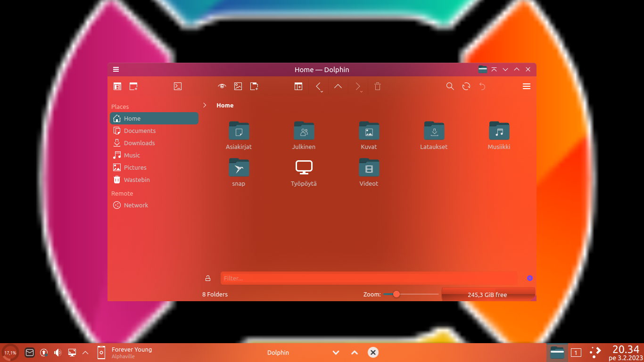Viewport: 644px width, 362px height.
Task: Open the terminal panel
Action: (x=178, y=86)
